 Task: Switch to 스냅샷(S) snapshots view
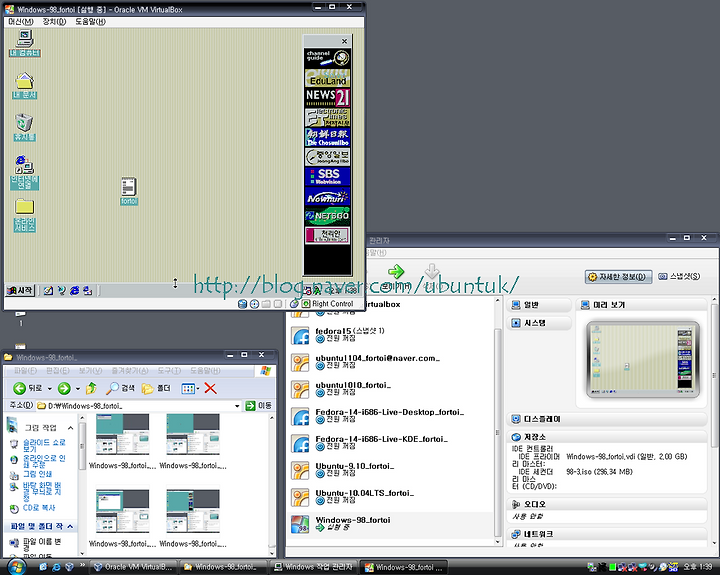click(679, 276)
